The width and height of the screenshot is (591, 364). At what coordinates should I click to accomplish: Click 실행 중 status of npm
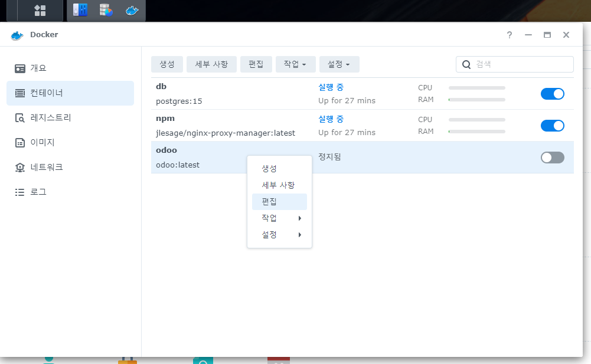(331, 119)
